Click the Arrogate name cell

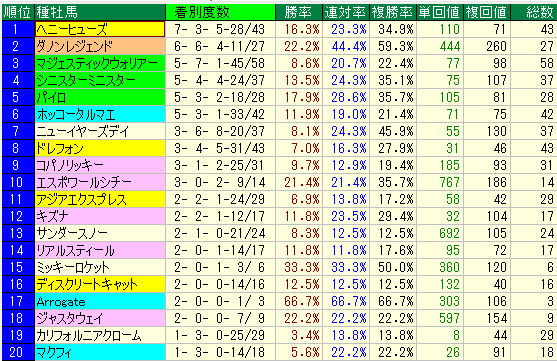pyautogui.click(x=100, y=301)
